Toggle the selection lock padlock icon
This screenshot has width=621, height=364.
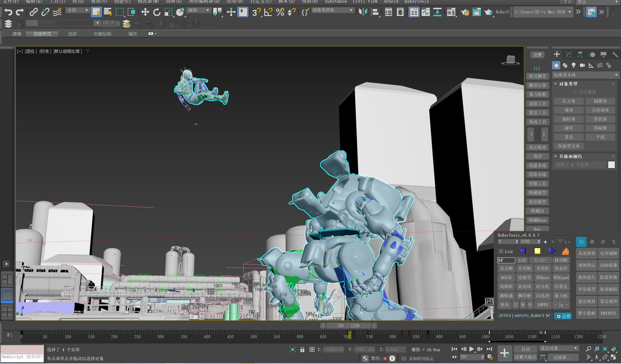[x=302, y=349]
